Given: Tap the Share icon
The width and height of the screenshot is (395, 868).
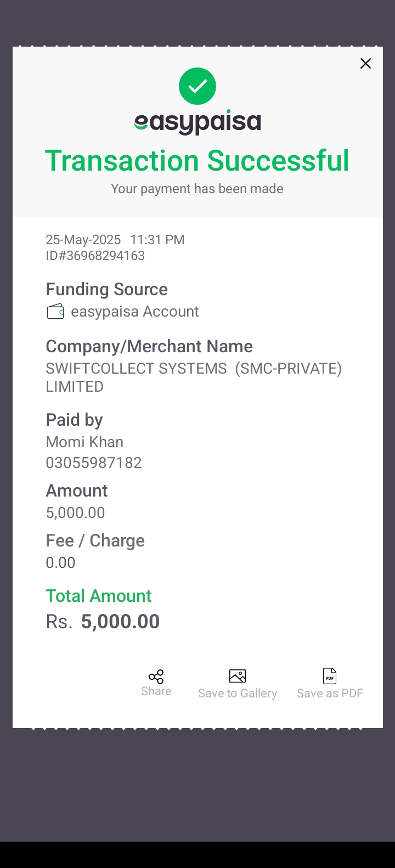Looking at the screenshot, I should coord(156,677).
